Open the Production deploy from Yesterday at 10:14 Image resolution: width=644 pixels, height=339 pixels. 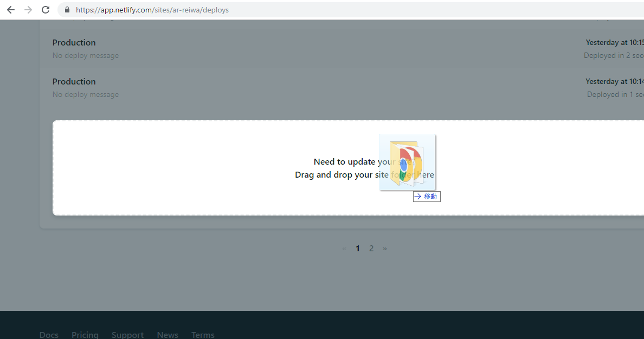(x=74, y=82)
